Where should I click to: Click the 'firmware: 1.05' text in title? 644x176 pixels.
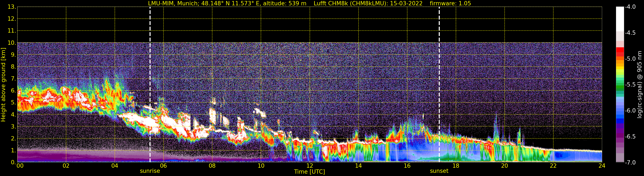[450, 3]
